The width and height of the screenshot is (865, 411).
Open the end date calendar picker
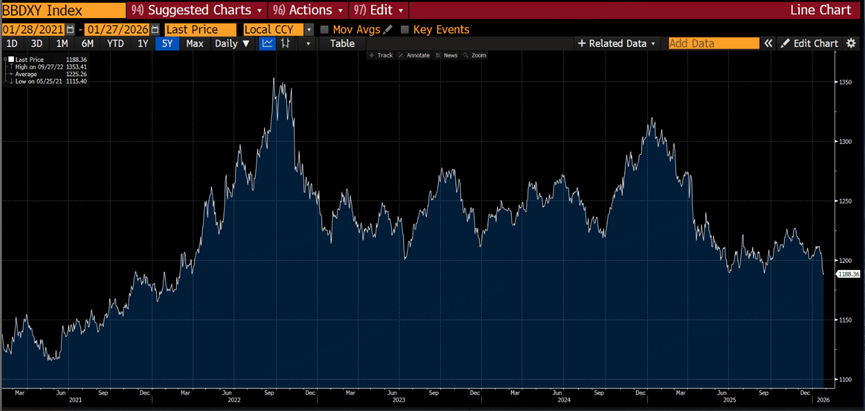(x=153, y=30)
